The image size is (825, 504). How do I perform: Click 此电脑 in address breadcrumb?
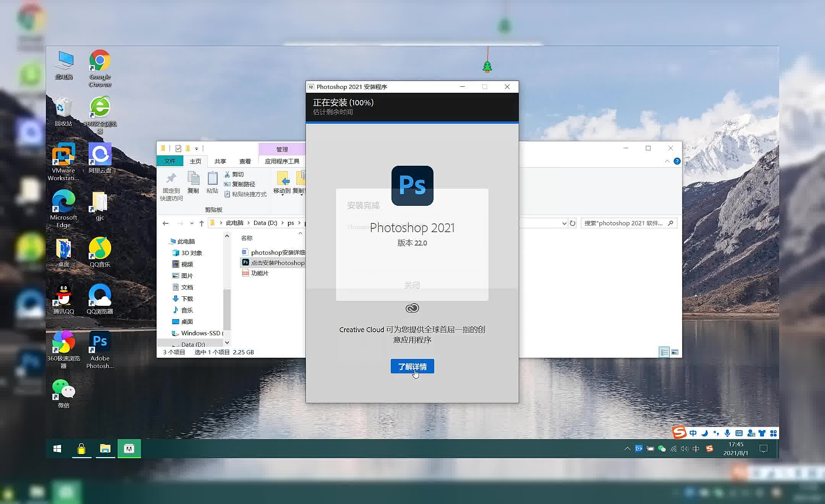(235, 223)
